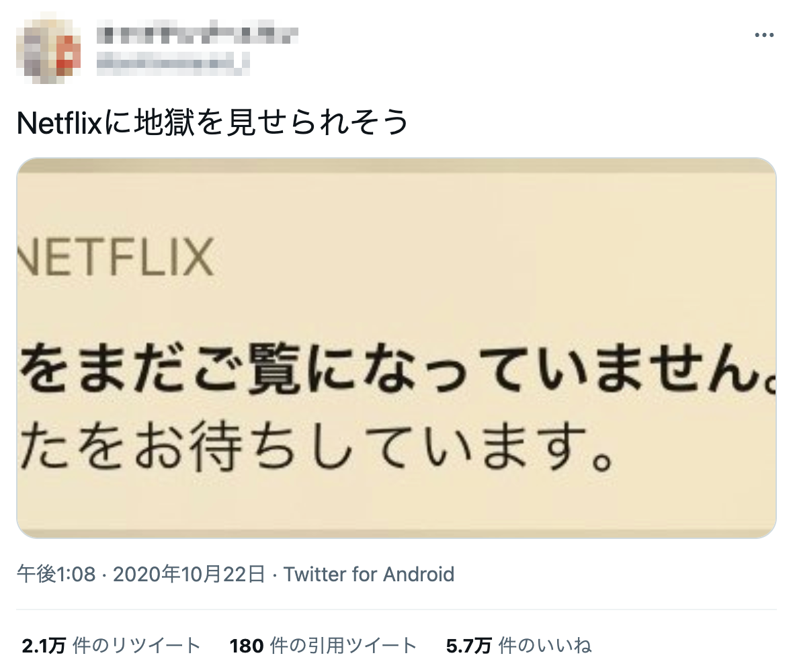Select the tweet text about Netflix
The height and width of the screenshot is (672, 793).
pos(212,122)
